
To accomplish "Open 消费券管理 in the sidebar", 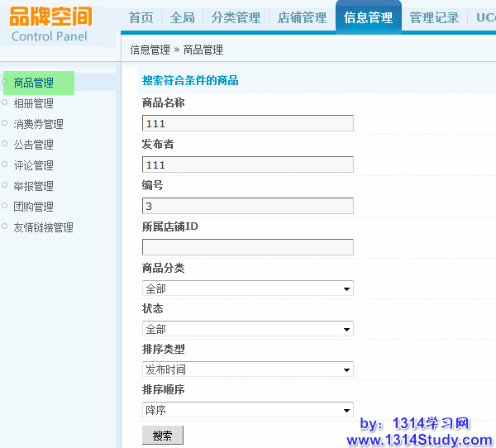I will point(39,124).
